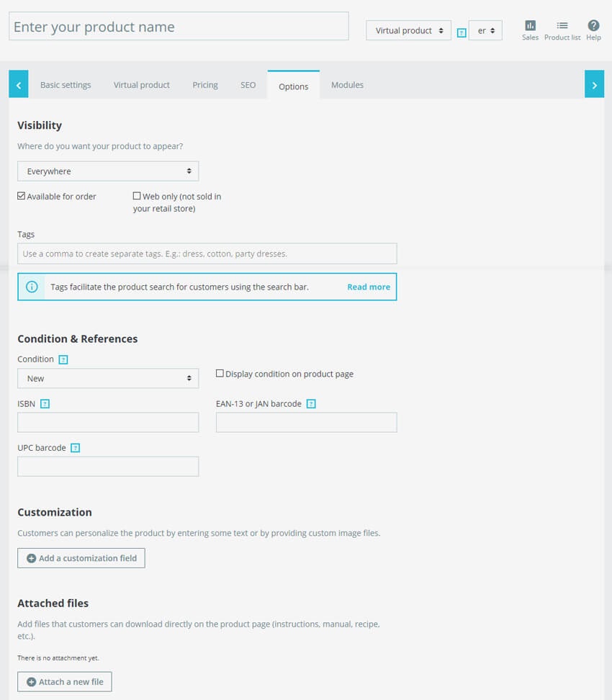This screenshot has width=612, height=700.
Task: Open the Virtual product type dropdown
Action: pos(408,30)
